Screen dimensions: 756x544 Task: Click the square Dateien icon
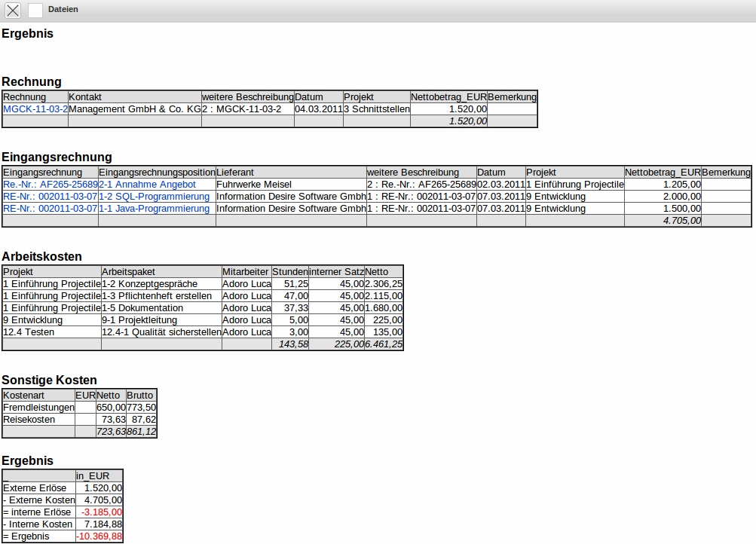(35, 10)
